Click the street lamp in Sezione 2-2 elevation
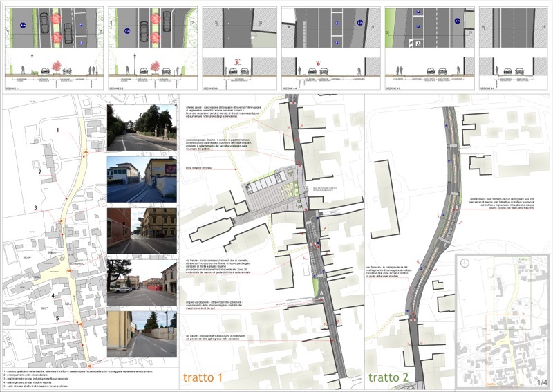 (135, 64)
